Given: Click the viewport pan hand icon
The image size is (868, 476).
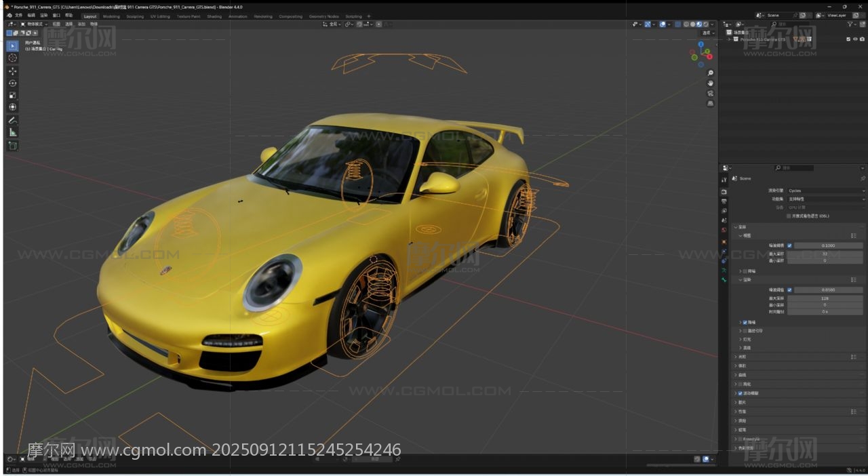Looking at the screenshot, I should tap(710, 83).
